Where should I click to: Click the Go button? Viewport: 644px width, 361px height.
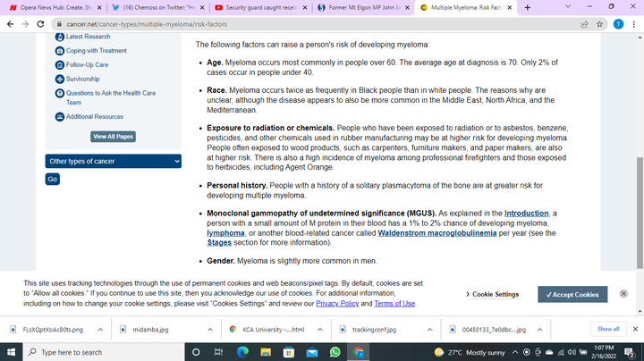(x=53, y=179)
